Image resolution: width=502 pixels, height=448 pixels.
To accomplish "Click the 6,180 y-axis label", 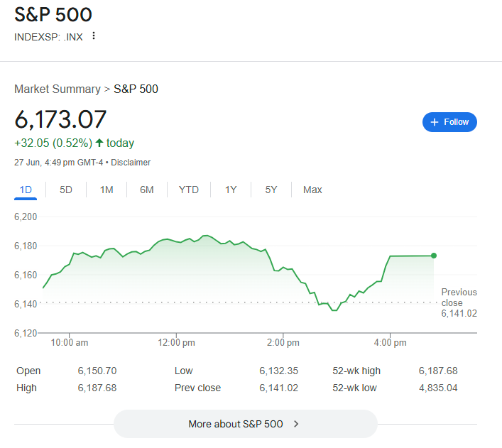I will pos(26,246).
